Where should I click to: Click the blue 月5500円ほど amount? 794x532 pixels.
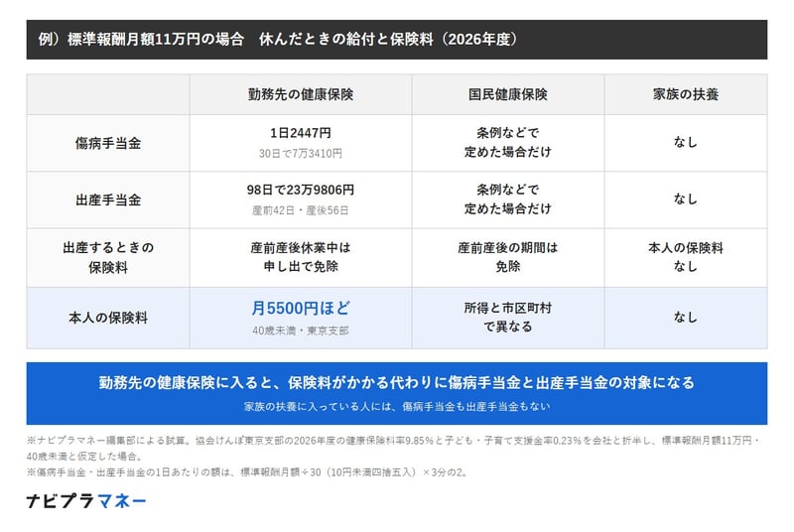301,308
